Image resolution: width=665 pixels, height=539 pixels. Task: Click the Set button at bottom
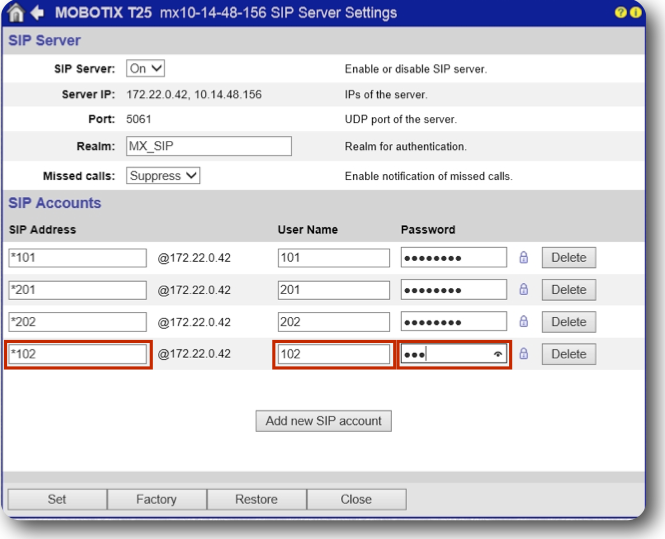[x=56, y=499]
